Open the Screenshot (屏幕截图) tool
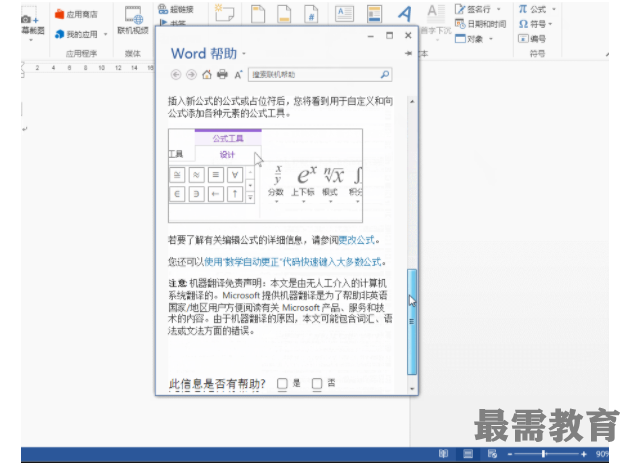Screen dimensions: 626x465 [32, 24]
